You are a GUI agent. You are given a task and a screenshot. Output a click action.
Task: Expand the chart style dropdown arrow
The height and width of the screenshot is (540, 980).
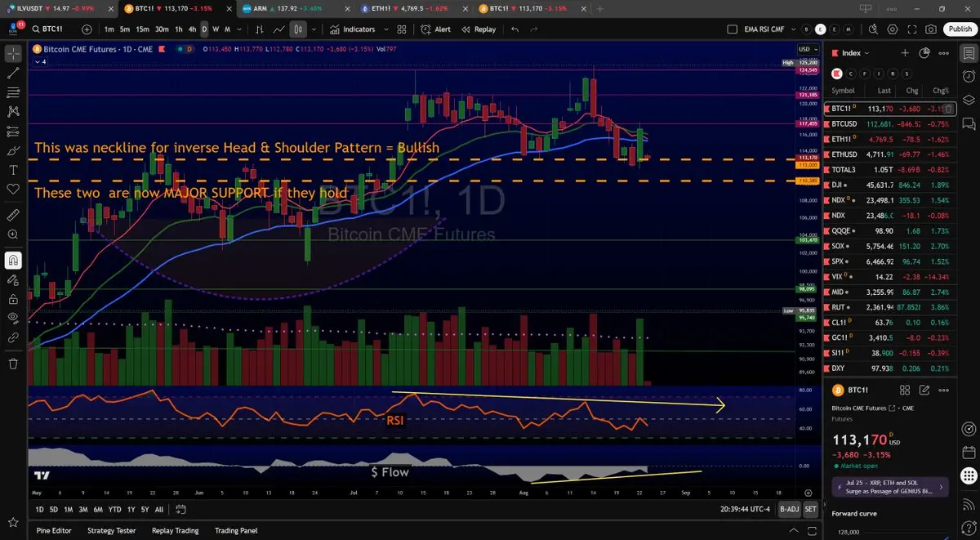pyautogui.click(x=314, y=29)
